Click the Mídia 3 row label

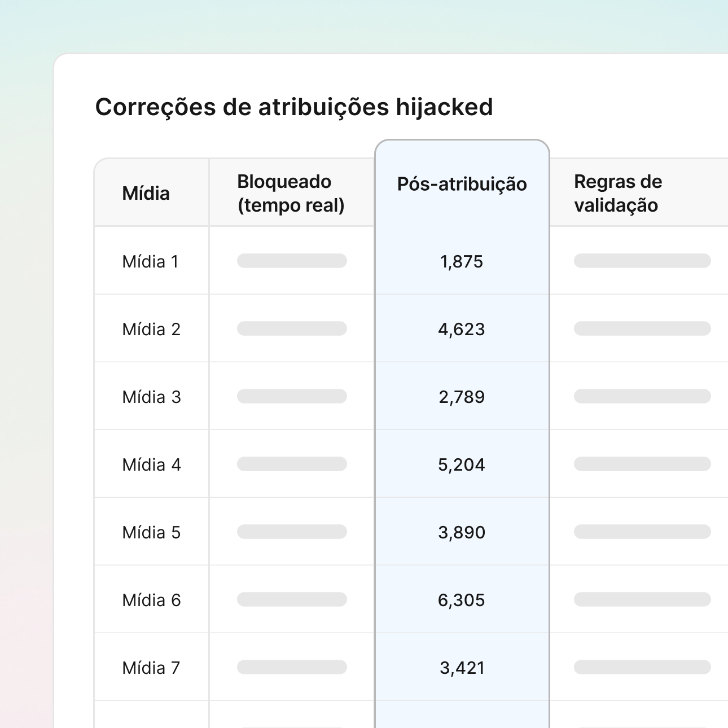pyautogui.click(x=151, y=397)
